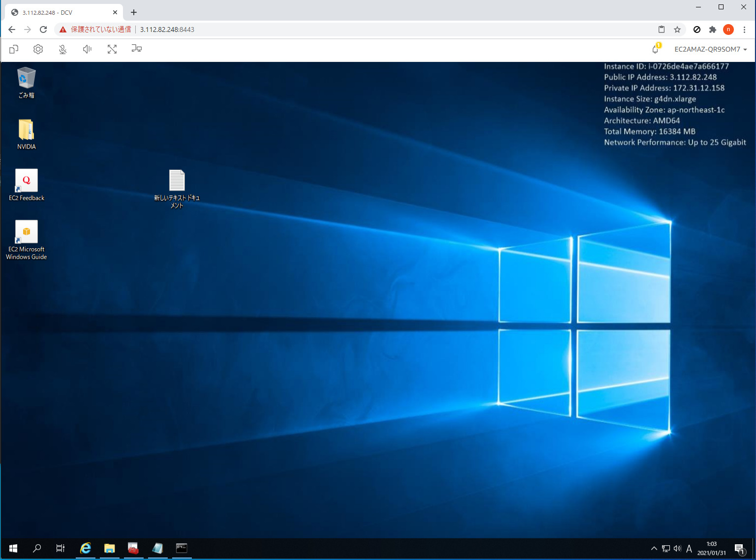Show hidden tray icons chevron
Image resolution: width=756 pixels, height=560 pixels.
tap(654, 548)
